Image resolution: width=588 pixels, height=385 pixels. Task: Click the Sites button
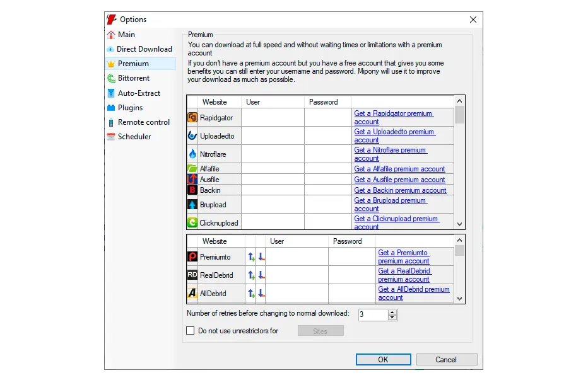[x=320, y=331]
